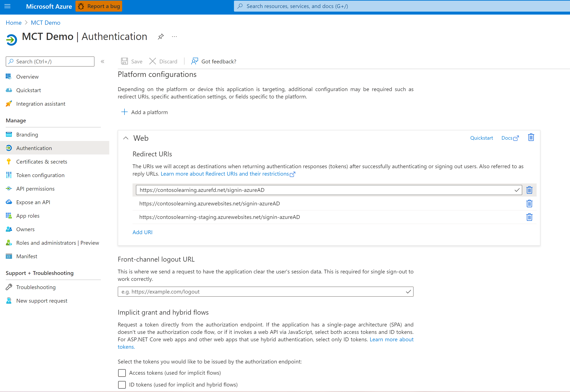The width and height of the screenshot is (570, 392).
Task: Open Troubleshooting support menu item
Action: click(36, 287)
